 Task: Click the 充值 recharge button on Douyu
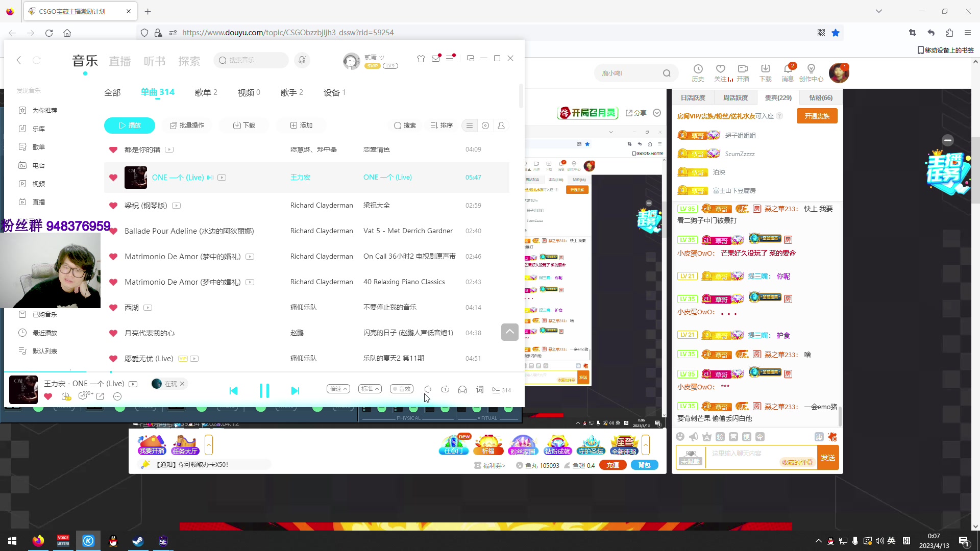613,465
